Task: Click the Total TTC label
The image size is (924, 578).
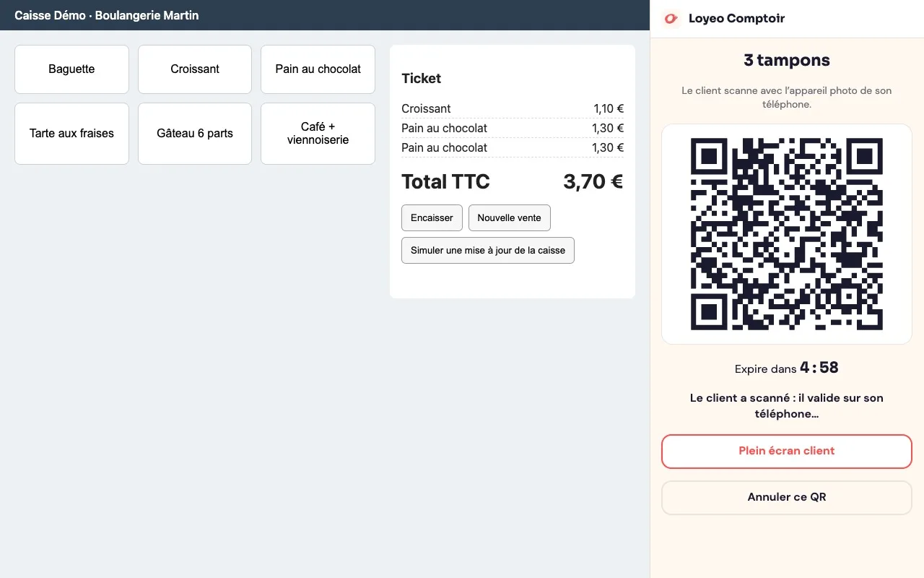Action: tap(445, 181)
